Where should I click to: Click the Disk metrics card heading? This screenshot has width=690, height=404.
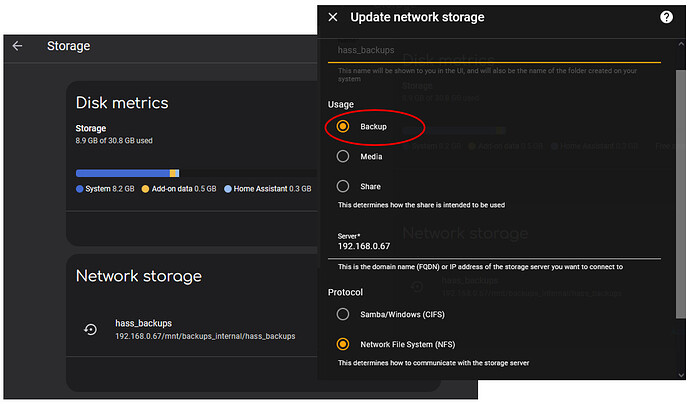(x=122, y=103)
